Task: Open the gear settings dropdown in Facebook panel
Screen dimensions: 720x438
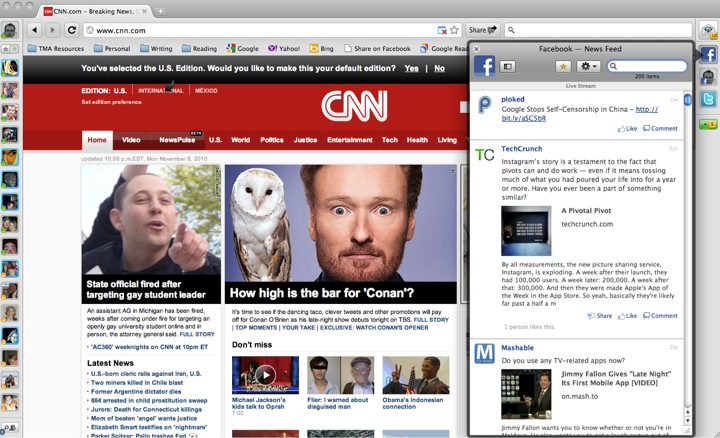Action: click(589, 66)
